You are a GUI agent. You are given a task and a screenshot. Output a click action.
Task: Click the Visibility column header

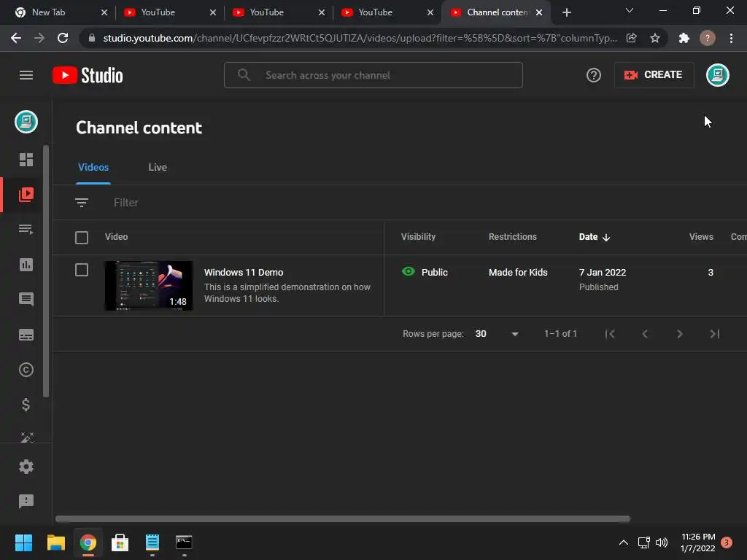pyautogui.click(x=418, y=237)
